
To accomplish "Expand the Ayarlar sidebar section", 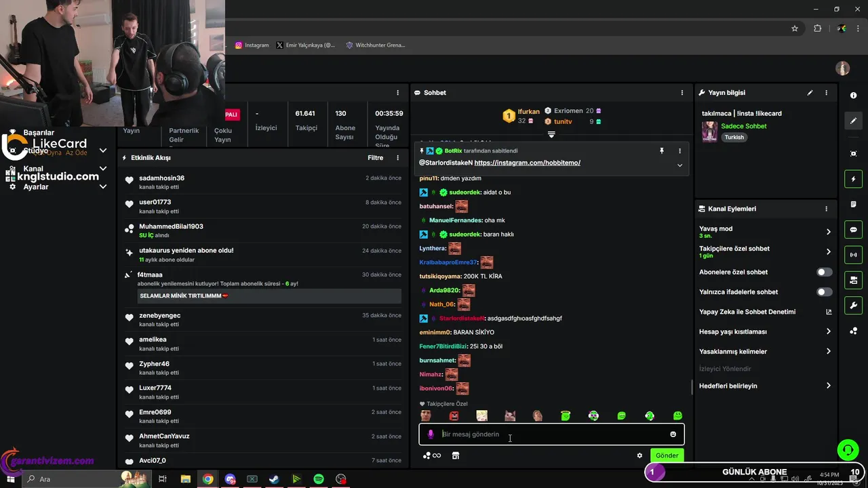I will click(x=103, y=186).
